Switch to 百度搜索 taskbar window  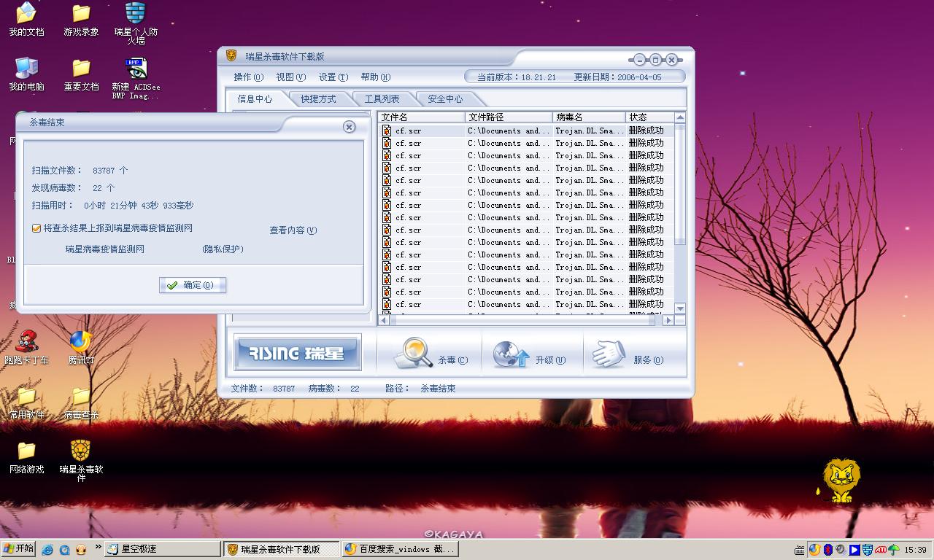pos(400,549)
